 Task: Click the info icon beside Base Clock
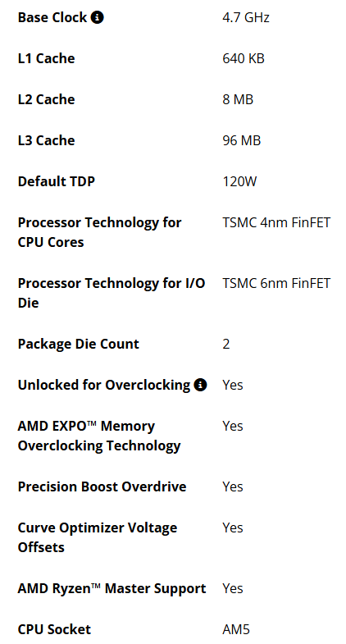(98, 17)
